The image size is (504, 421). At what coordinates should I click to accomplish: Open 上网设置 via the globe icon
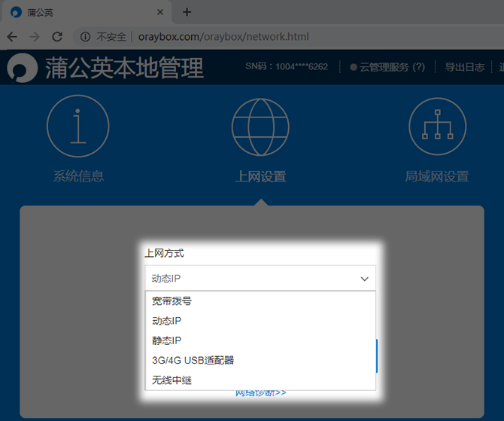[x=260, y=127]
